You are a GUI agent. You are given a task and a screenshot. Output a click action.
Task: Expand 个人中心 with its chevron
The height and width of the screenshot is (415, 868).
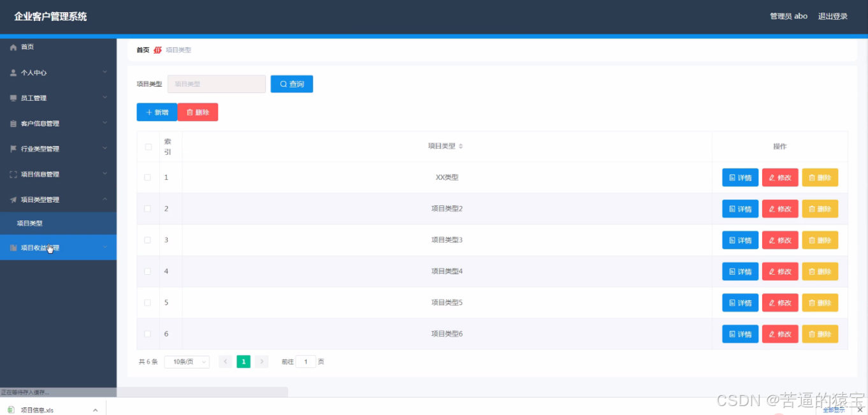click(x=105, y=72)
